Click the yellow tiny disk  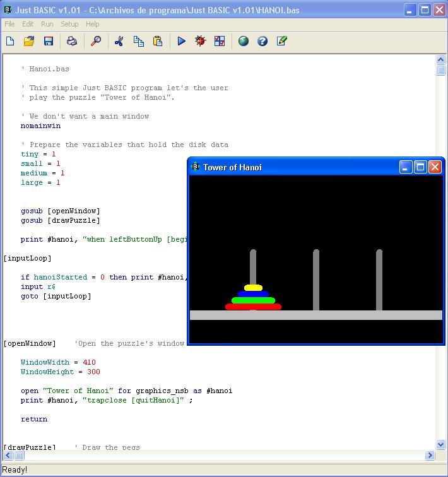[x=253, y=288]
